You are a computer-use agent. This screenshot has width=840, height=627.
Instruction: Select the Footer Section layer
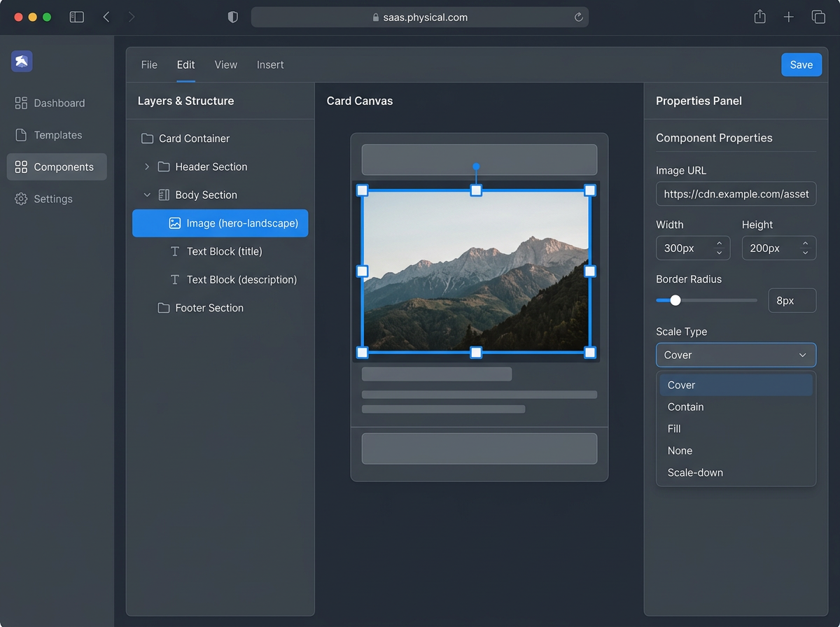(x=220, y=308)
